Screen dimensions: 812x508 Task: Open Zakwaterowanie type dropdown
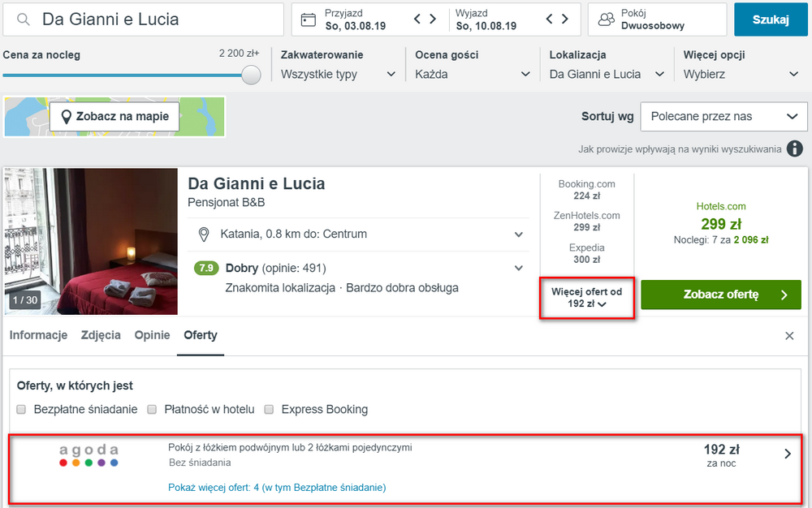[338, 74]
